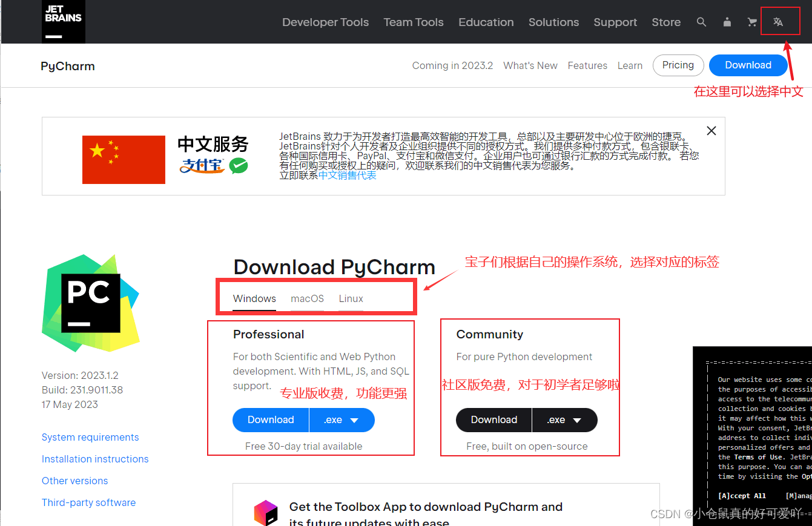812x526 pixels.
Task: Open the Learn link
Action: tap(630, 65)
